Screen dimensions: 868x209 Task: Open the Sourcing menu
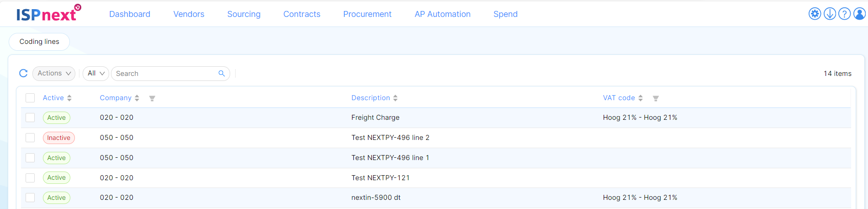(244, 14)
